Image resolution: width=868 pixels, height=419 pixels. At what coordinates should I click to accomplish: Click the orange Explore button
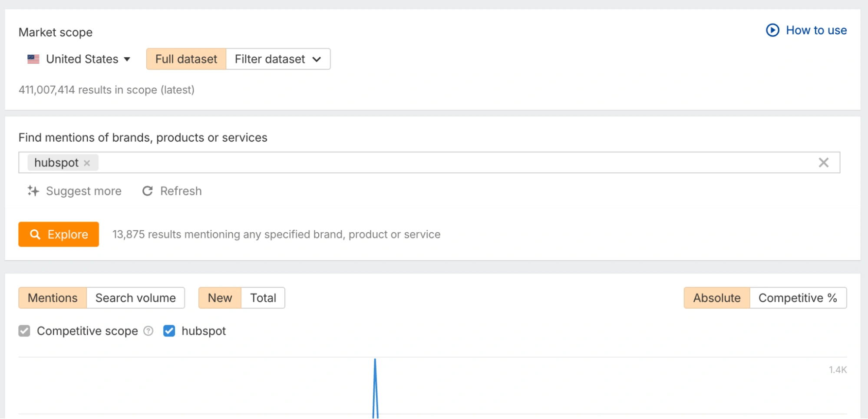[59, 234]
